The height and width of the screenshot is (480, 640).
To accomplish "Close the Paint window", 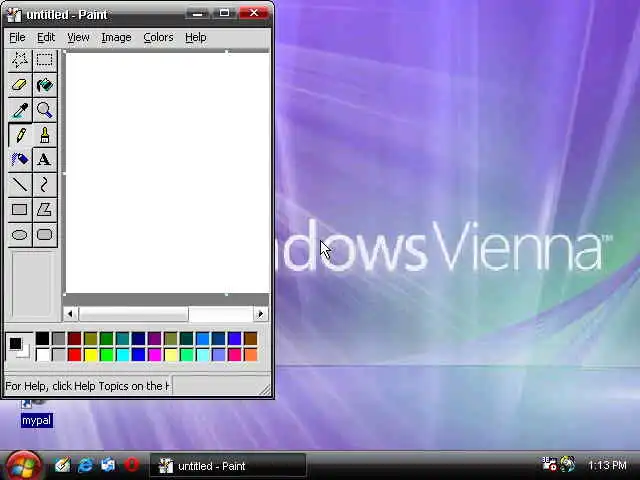I will pos(254,13).
